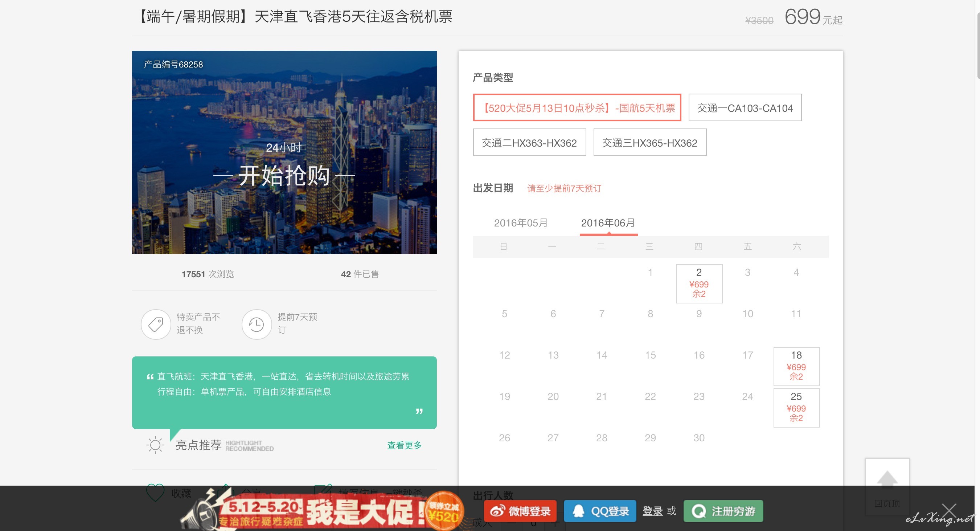The height and width of the screenshot is (531, 980).
Task: Select 交通一CA103-CA104 option
Action: (x=745, y=108)
